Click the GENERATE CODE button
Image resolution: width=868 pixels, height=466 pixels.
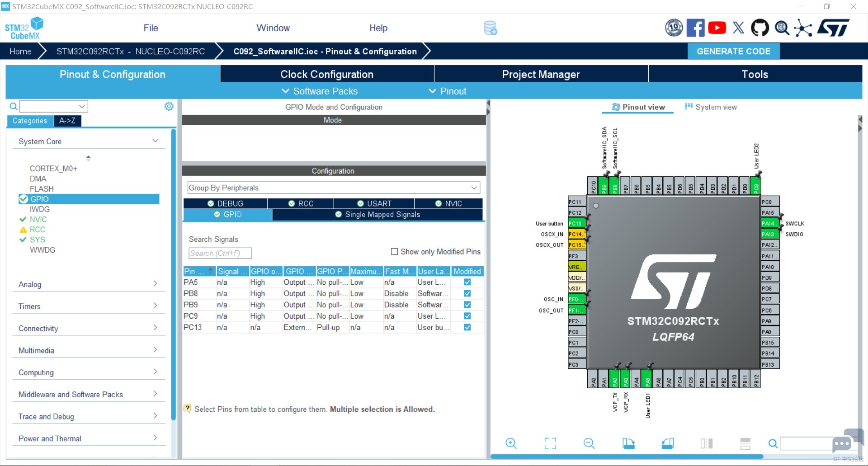(x=734, y=51)
